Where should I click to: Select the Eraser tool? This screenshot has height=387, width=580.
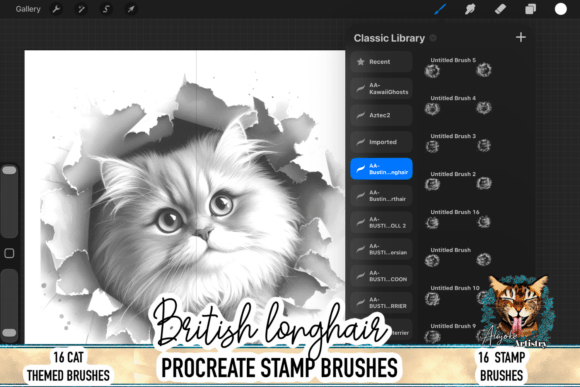(x=500, y=9)
